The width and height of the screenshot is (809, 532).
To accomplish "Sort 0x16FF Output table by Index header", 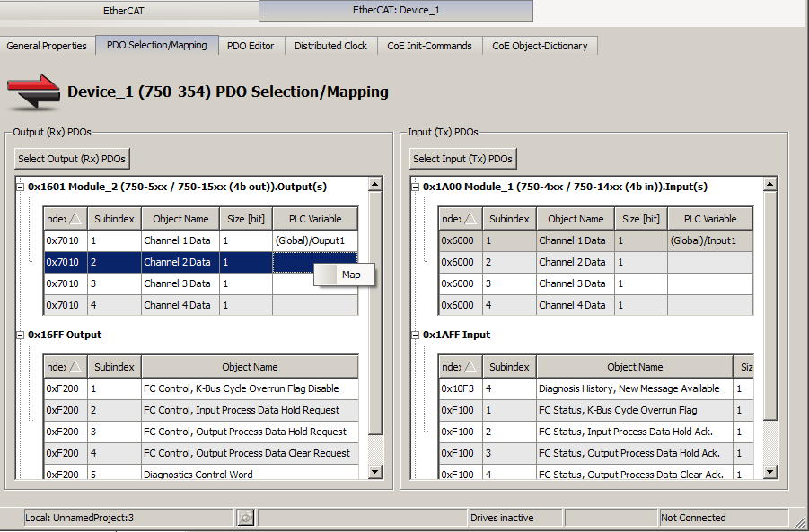I will point(65,367).
